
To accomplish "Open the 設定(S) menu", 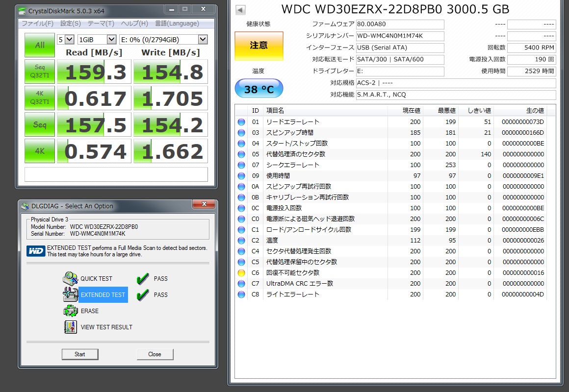I will tap(71, 24).
